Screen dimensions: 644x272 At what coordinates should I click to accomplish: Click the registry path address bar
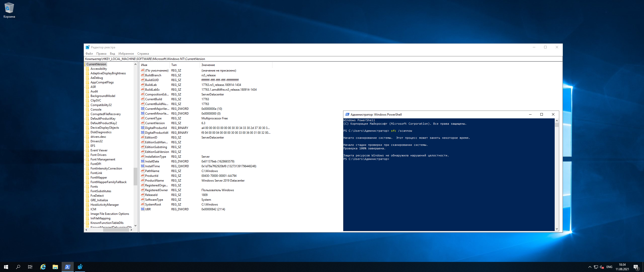[323, 59]
